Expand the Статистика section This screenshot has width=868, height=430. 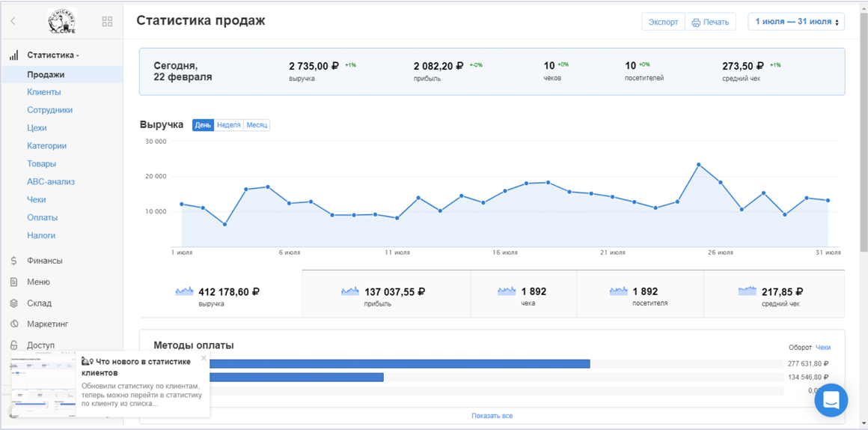[x=53, y=55]
